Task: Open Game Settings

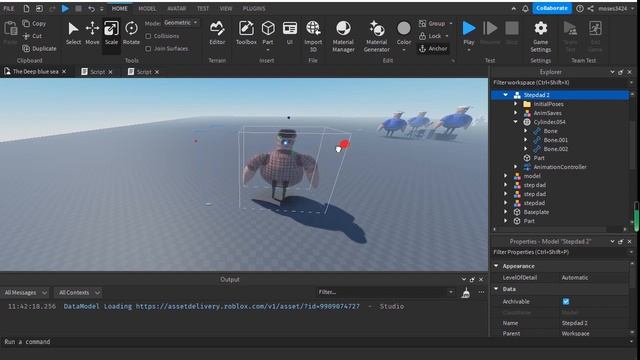Action: [x=540, y=36]
